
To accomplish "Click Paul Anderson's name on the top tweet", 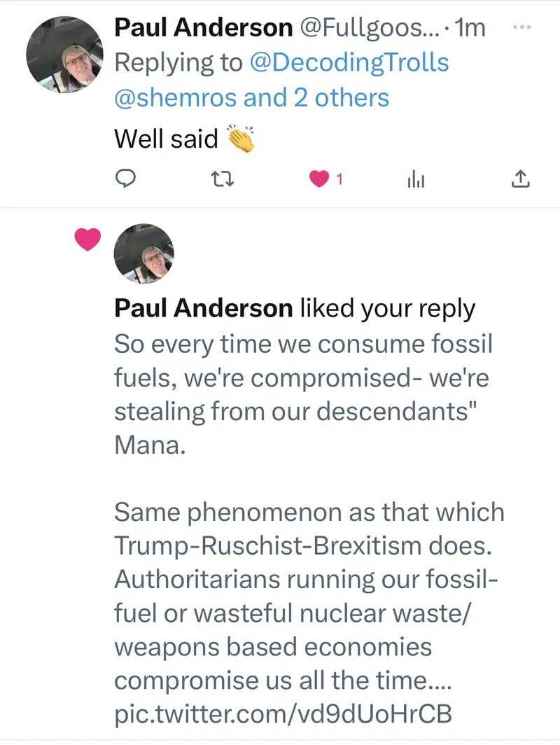I will [x=203, y=27].
